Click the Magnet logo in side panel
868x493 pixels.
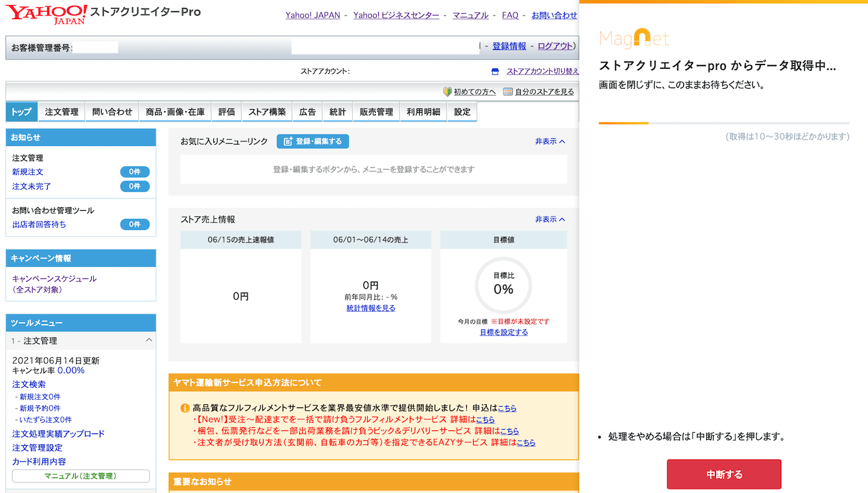(634, 38)
